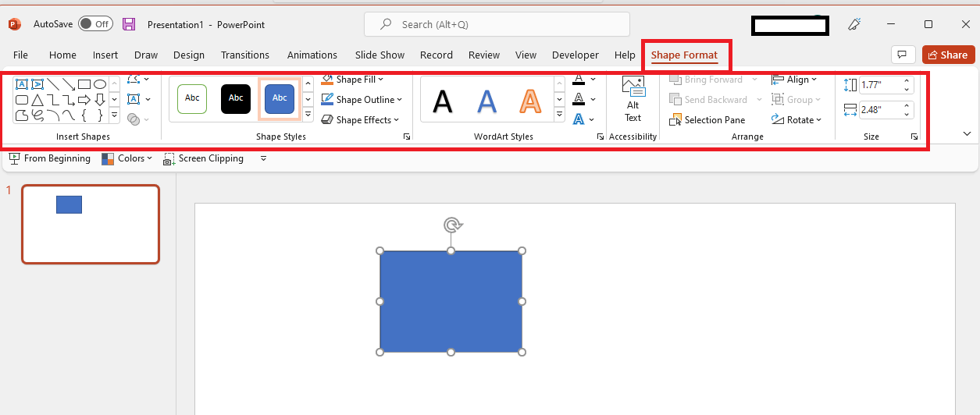Expand the Shape Styles gallery

(x=308, y=115)
